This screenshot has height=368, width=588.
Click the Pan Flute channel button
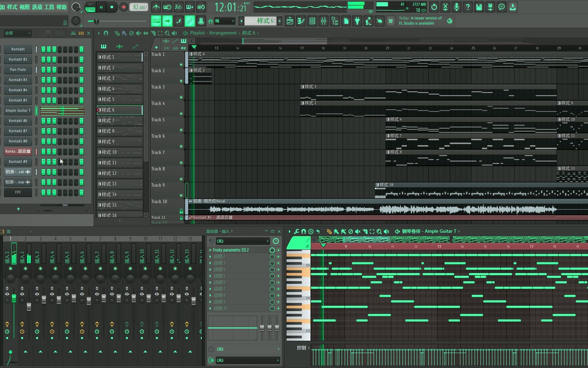18,70
